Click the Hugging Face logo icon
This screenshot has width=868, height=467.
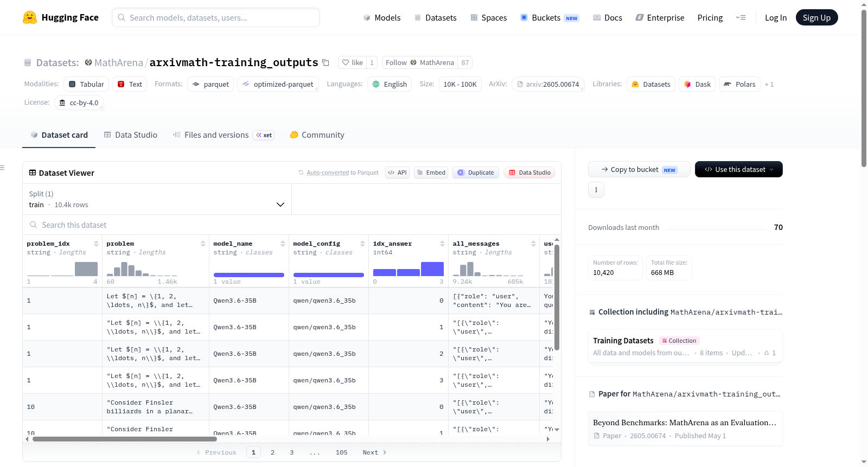click(x=30, y=17)
